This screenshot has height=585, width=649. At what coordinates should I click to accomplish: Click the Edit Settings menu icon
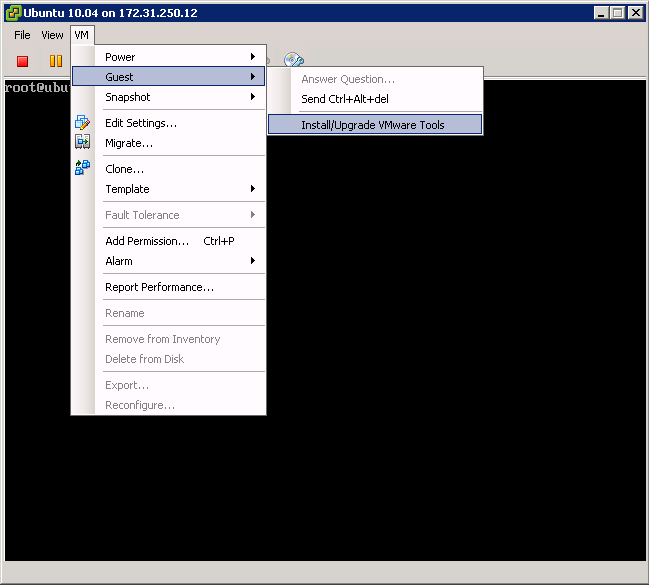point(82,123)
